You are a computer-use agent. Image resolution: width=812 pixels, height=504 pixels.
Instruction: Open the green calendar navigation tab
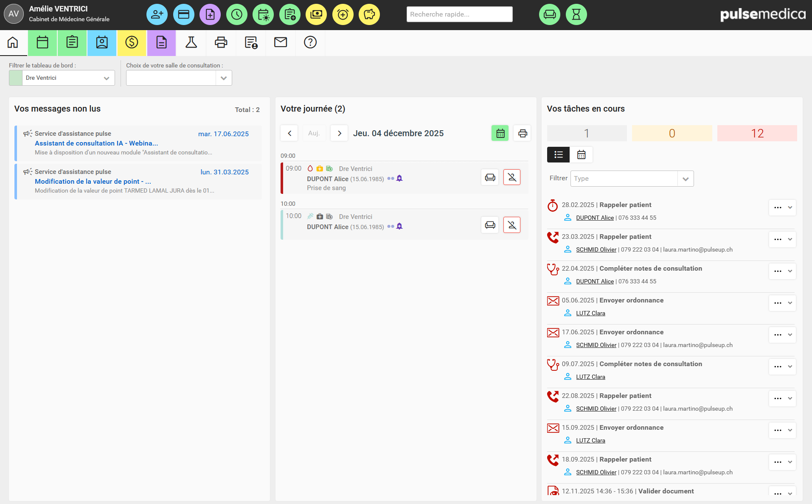pyautogui.click(x=42, y=42)
